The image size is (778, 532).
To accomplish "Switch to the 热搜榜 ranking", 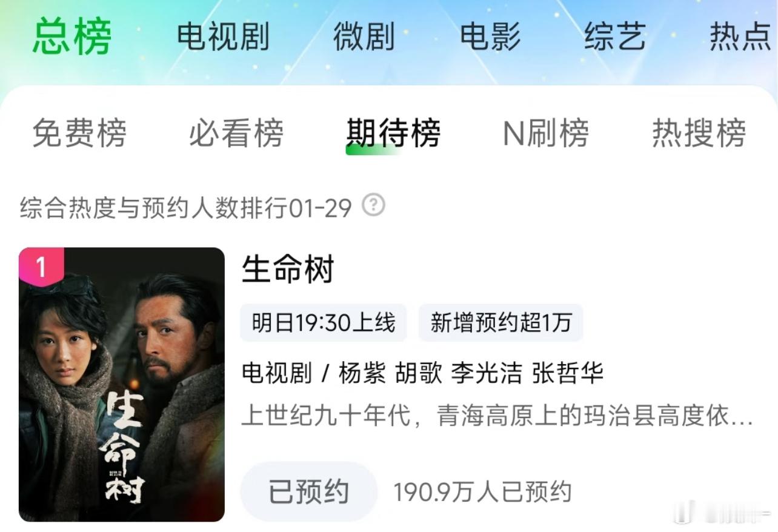I will point(699,133).
